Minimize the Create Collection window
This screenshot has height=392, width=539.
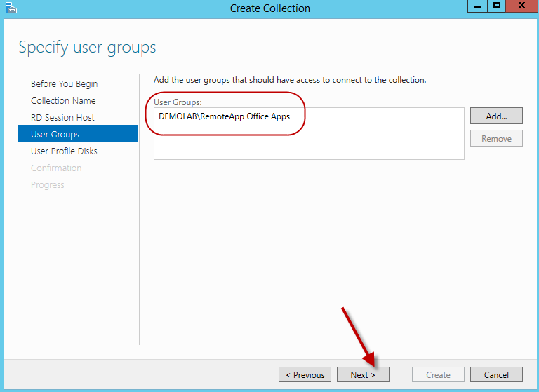[x=477, y=6]
